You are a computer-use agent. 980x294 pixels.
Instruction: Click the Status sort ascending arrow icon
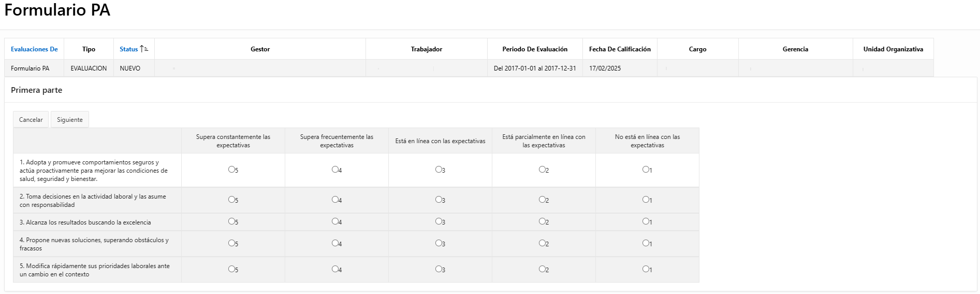tap(144, 49)
